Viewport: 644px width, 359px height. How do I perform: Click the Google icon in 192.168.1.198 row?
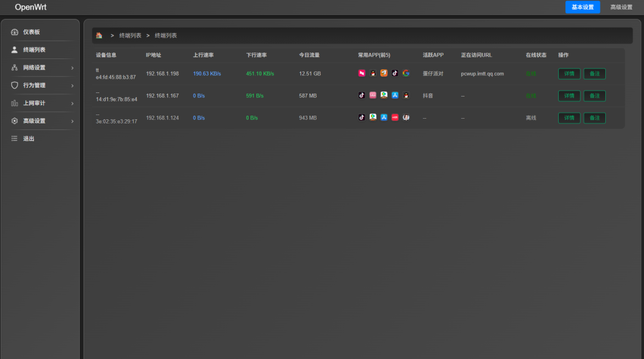point(406,73)
